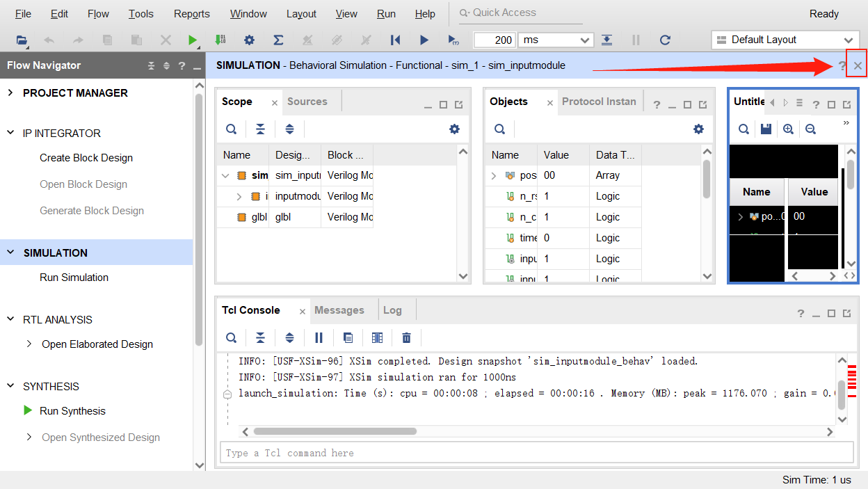868x489 pixels.
Task: Relaunch simulation using the green refresh arrow icon
Action: 664,40
